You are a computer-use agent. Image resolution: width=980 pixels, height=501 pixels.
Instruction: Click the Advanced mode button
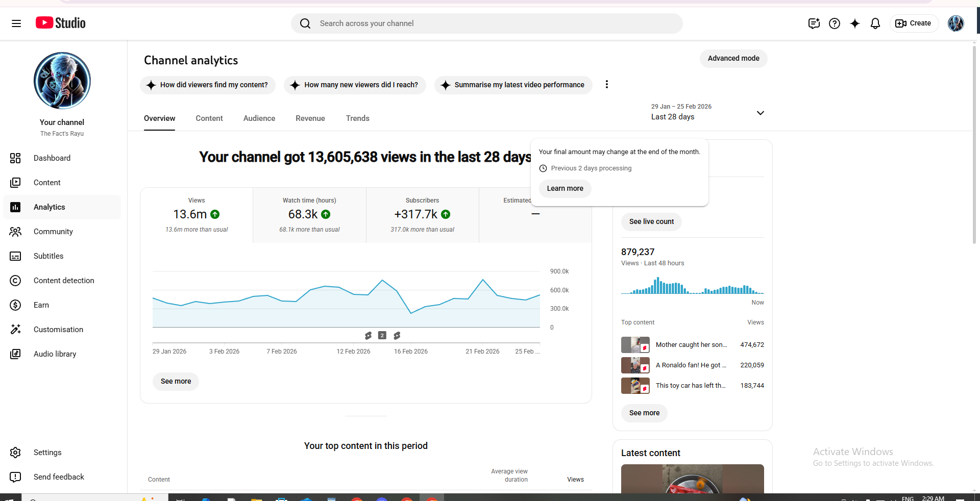pos(733,59)
